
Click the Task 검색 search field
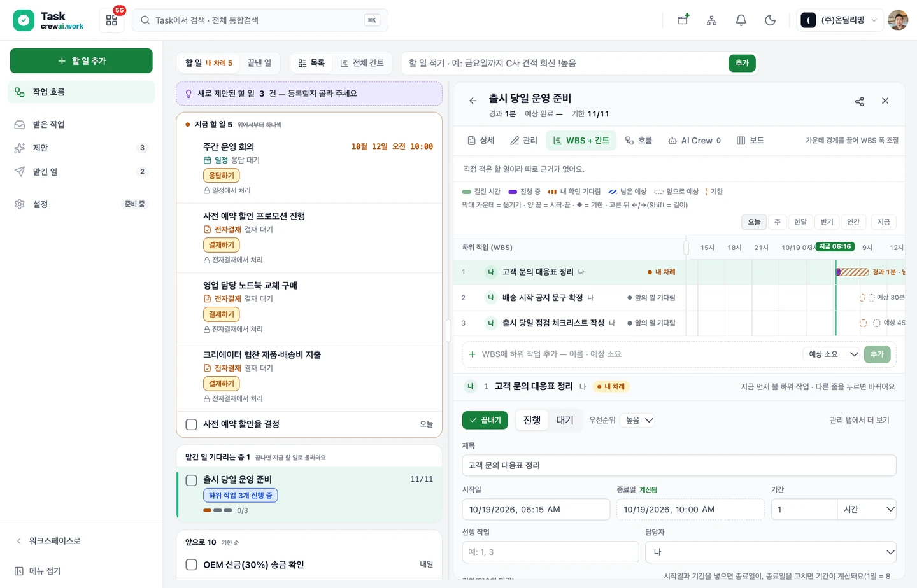pyautogui.click(x=260, y=20)
